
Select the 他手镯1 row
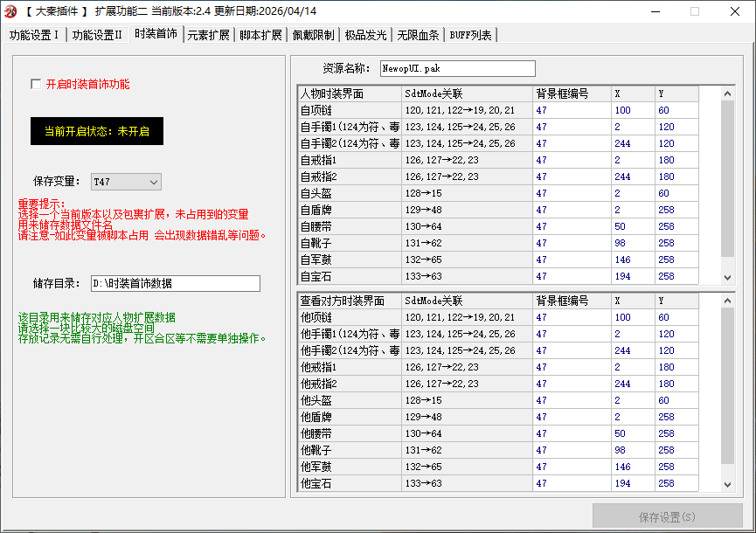point(498,334)
